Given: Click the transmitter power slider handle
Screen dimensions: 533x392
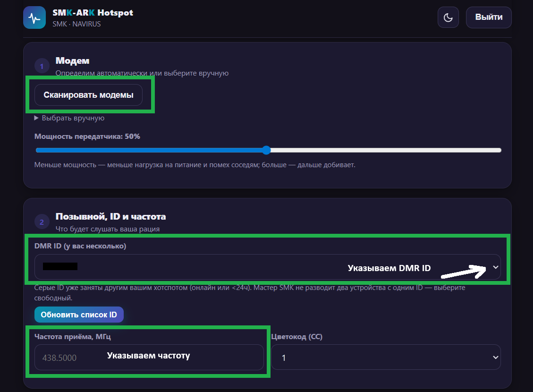Looking at the screenshot, I should [266, 150].
